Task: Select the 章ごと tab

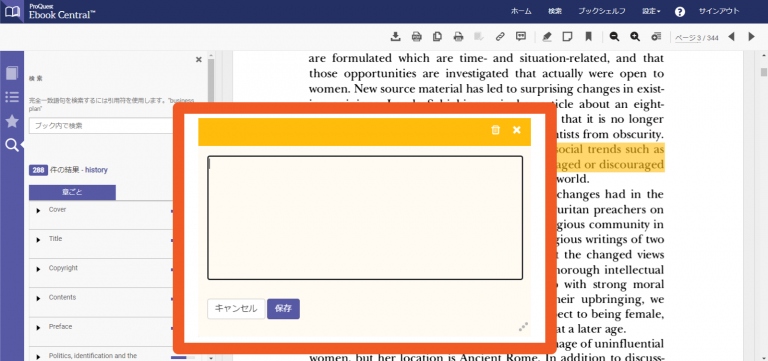Action: pos(72,193)
